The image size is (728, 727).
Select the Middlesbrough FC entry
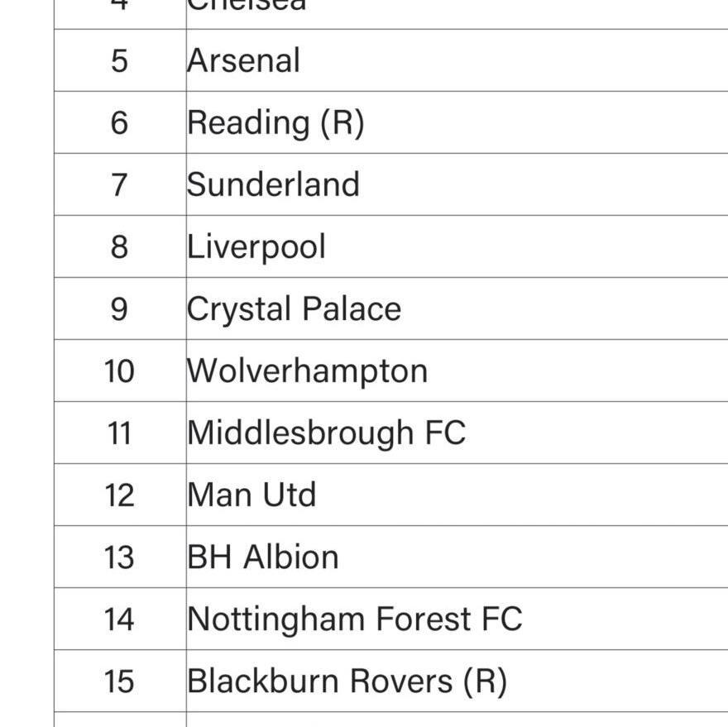point(327,433)
